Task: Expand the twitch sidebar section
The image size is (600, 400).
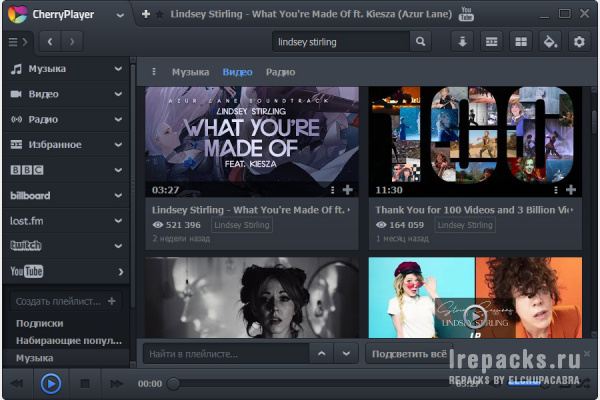Action: click(x=118, y=246)
